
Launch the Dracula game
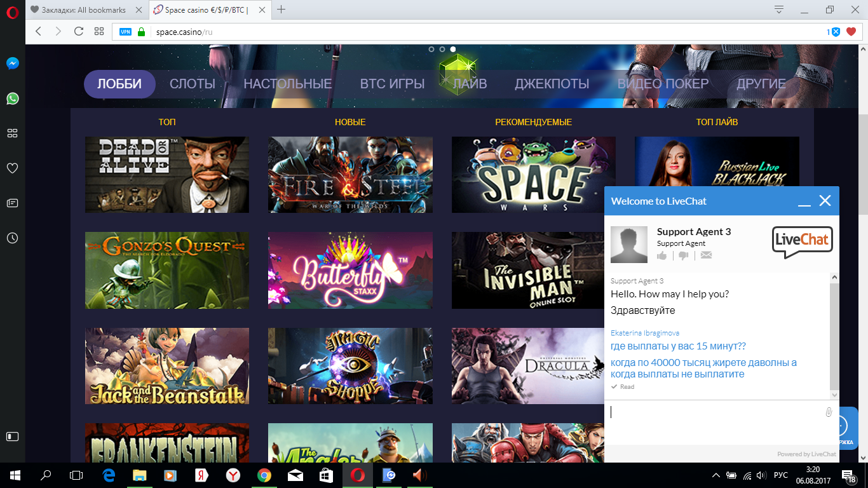coord(527,366)
